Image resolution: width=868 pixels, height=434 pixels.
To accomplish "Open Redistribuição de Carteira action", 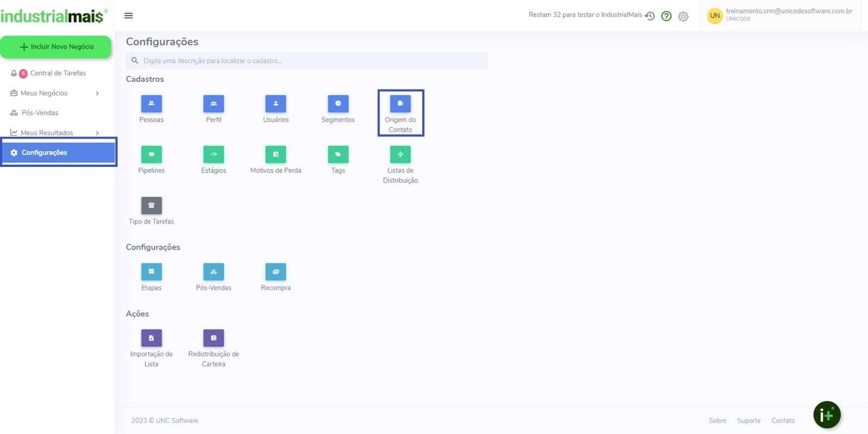I will (213, 338).
